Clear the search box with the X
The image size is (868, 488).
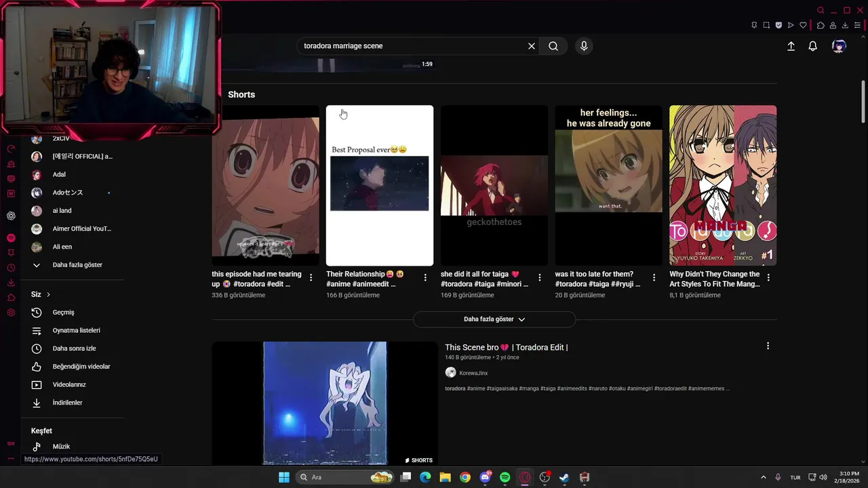click(532, 46)
